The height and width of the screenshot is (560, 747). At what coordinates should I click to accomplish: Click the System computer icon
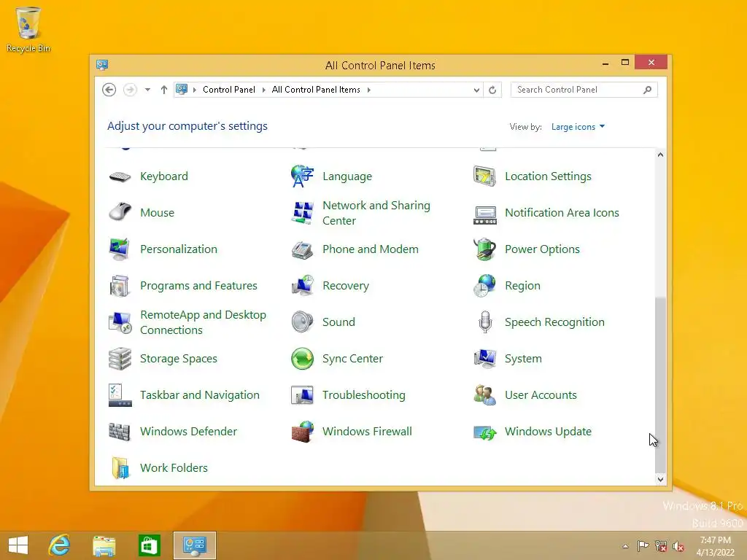(x=484, y=359)
